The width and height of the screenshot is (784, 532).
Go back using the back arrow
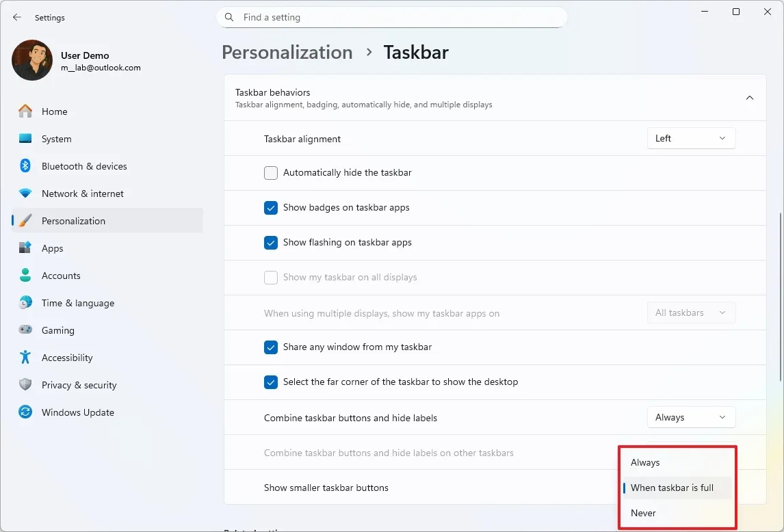coord(16,17)
